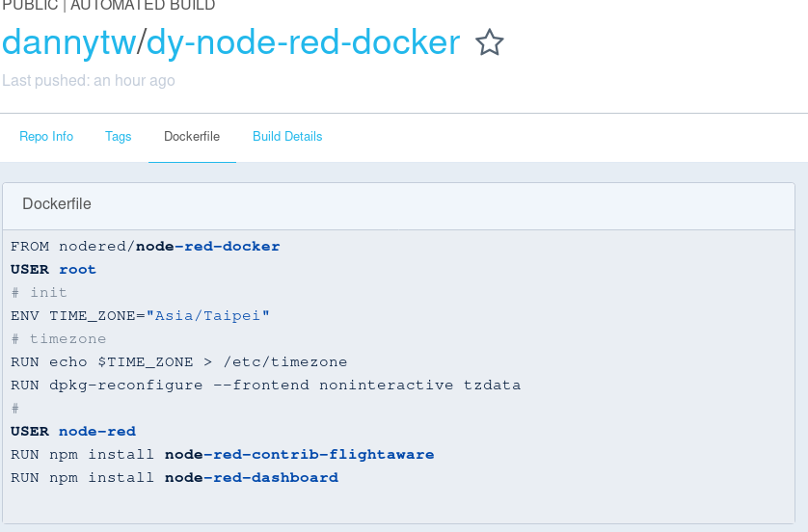Click the node-red-dashboard install line

click(175, 478)
